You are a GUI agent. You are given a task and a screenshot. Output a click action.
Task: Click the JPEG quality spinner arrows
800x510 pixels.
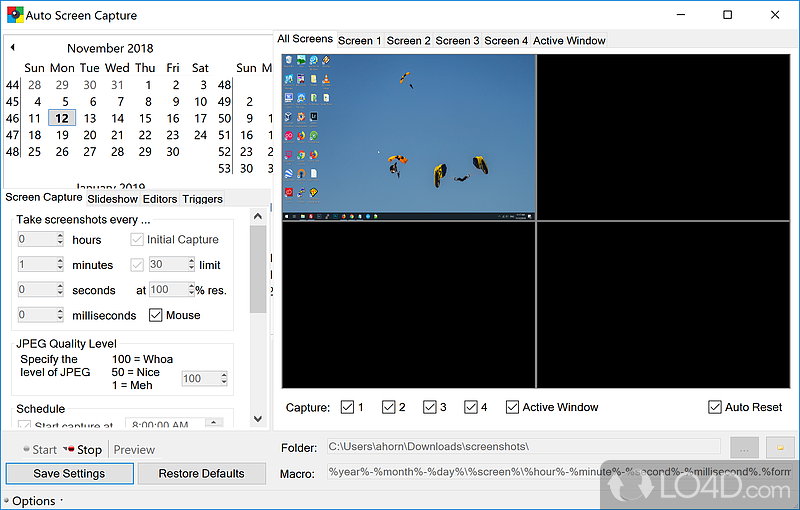(x=224, y=378)
